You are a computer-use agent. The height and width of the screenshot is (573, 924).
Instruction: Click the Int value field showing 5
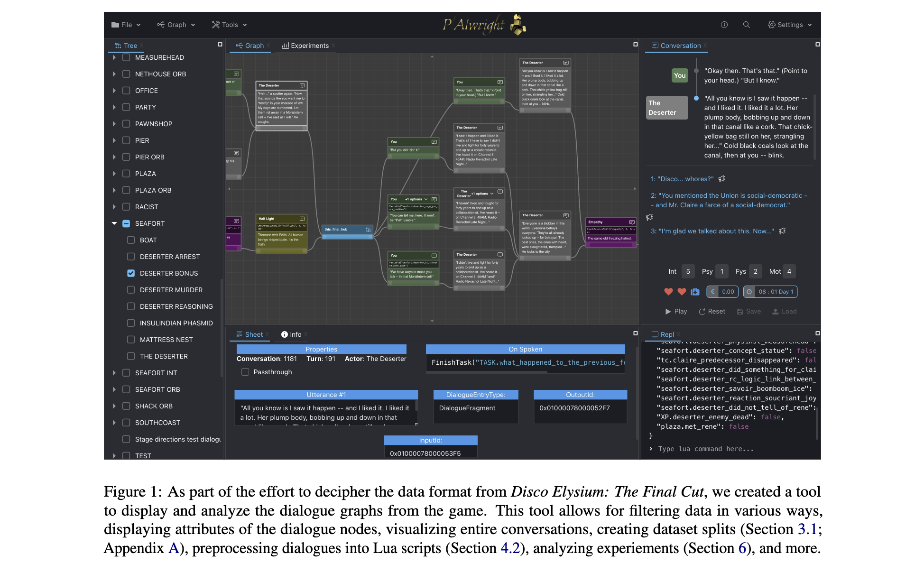click(x=688, y=271)
